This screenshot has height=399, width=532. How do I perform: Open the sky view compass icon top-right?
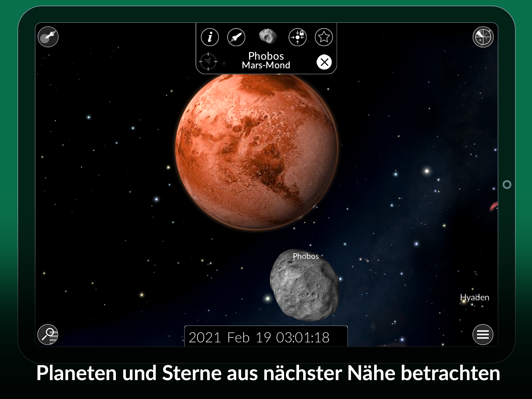pos(483,37)
